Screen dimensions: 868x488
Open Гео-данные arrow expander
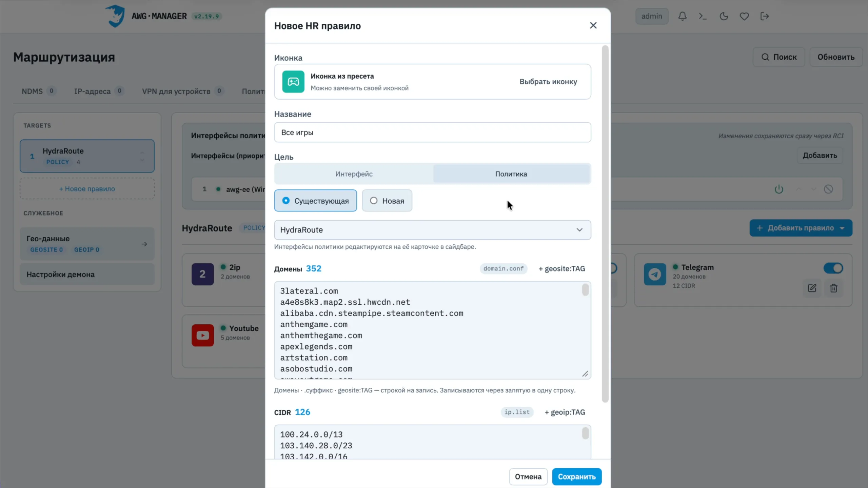(144, 244)
